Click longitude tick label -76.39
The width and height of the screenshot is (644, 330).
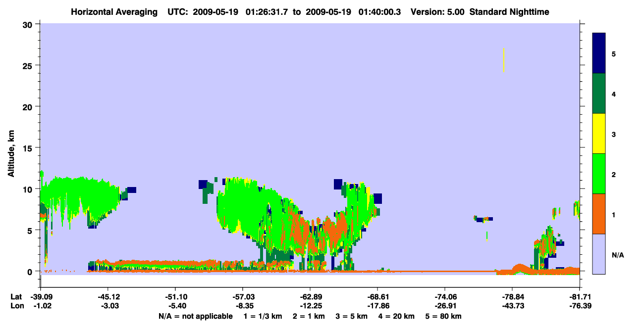coord(580,306)
